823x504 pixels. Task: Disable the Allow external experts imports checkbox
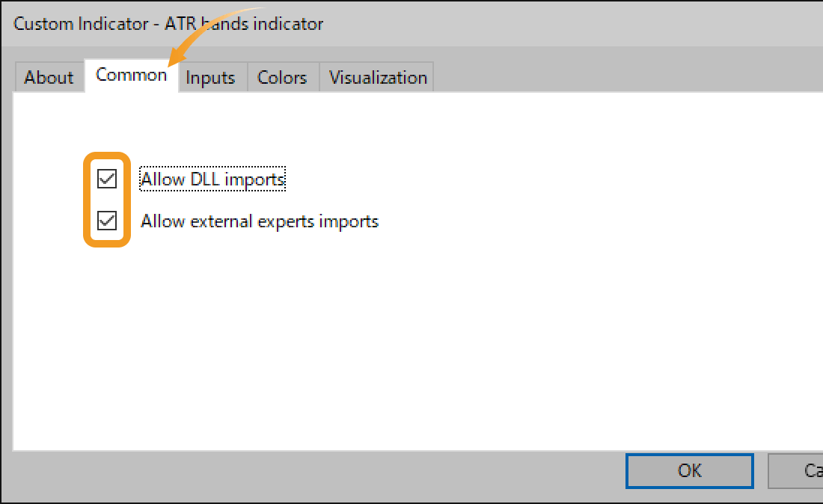click(x=107, y=221)
